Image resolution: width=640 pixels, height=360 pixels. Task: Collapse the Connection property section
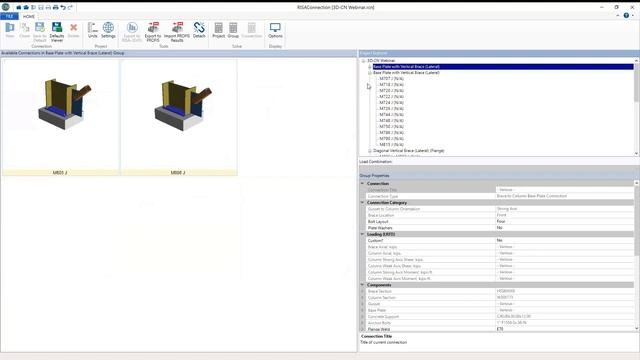tap(362, 184)
